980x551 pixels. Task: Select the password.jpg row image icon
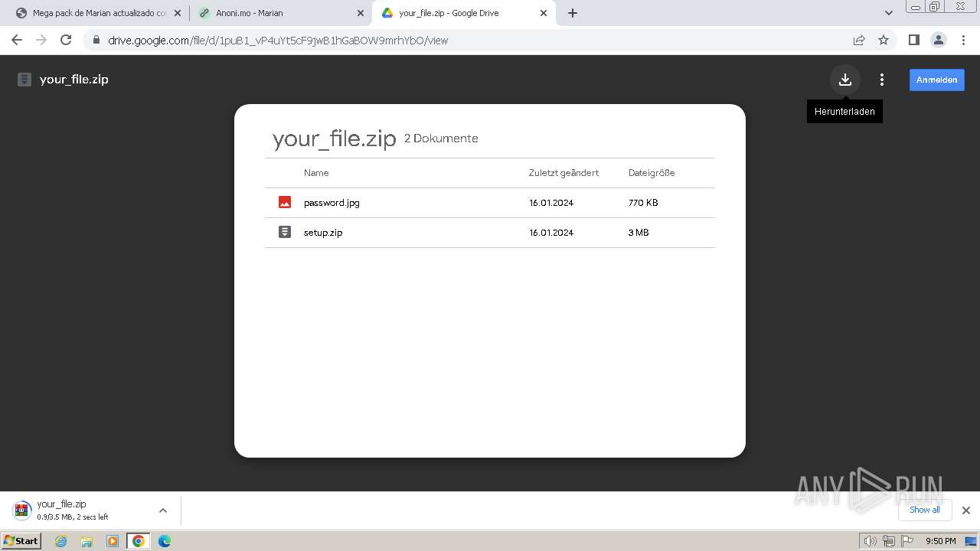pyautogui.click(x=285, y=203)
